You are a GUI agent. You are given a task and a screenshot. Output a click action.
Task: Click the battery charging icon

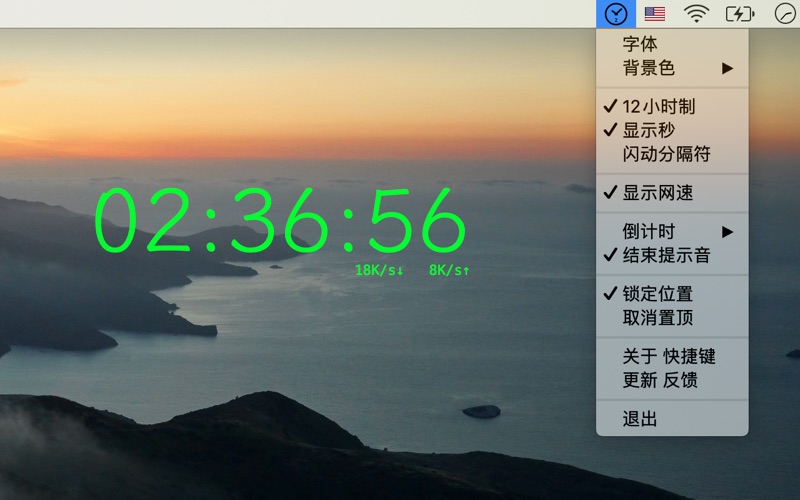tap(740, 14)
